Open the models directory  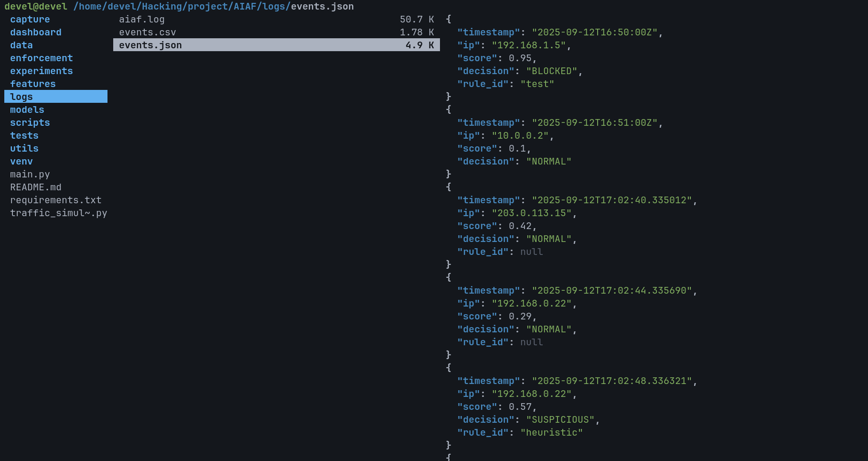[27, 110]
